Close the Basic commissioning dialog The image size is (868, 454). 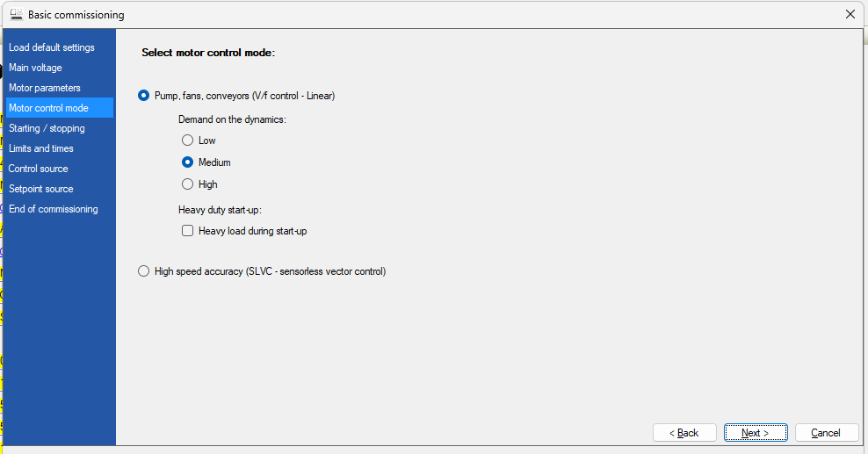(x=850, y=14)
